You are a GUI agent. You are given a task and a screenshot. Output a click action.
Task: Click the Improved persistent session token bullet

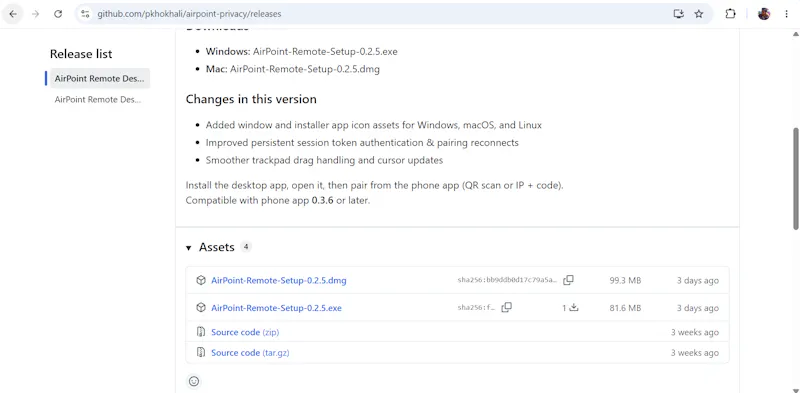pos(362,143)
